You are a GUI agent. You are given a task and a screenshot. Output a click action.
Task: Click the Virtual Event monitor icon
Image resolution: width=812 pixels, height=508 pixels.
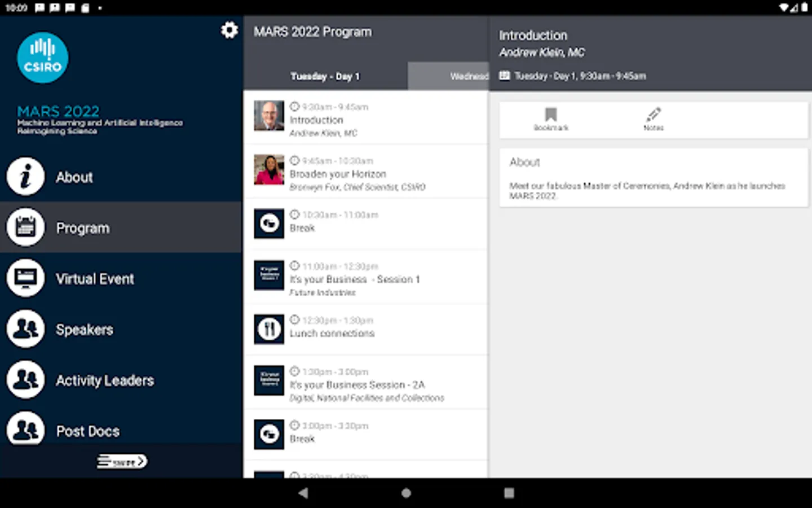click(x=25, y=278)
